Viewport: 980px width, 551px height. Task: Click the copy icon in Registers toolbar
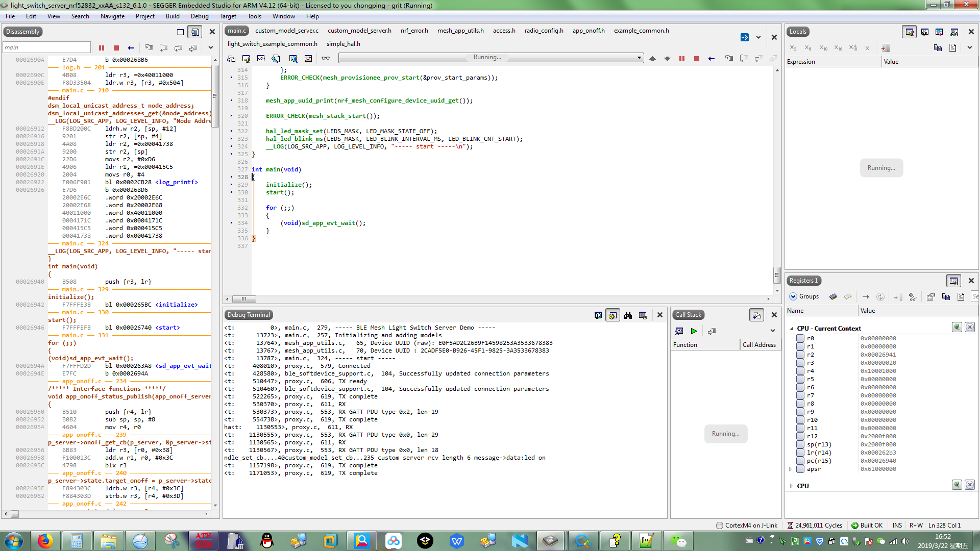click(946, 296)
